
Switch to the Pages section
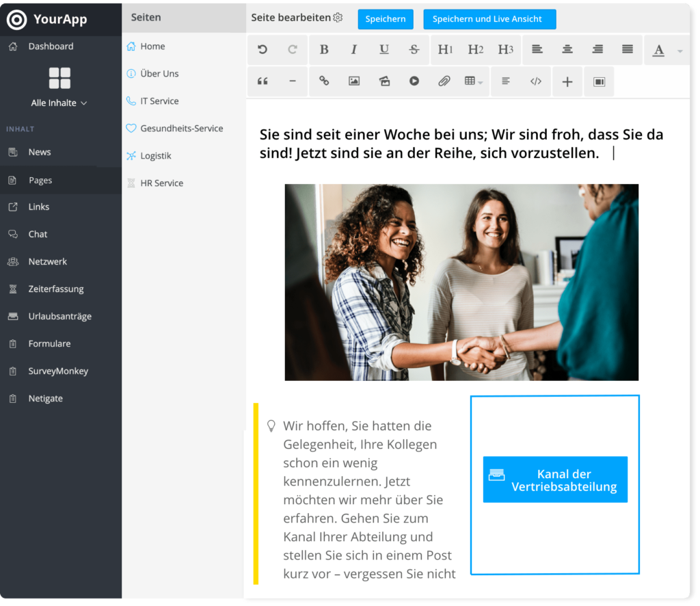pos(39,179)
